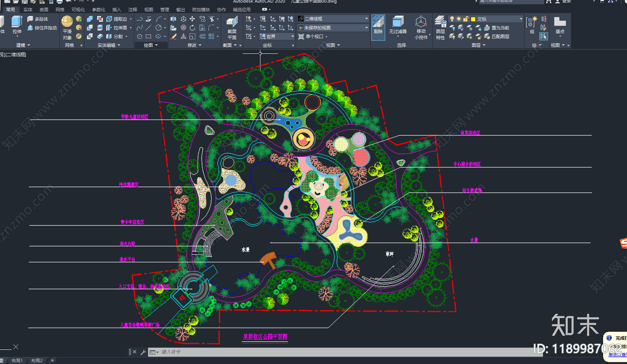The width and height of the screenshot is (627, 364).
Task: Open 图层特性 layer properties manager
Action: (x=440, y=23)
